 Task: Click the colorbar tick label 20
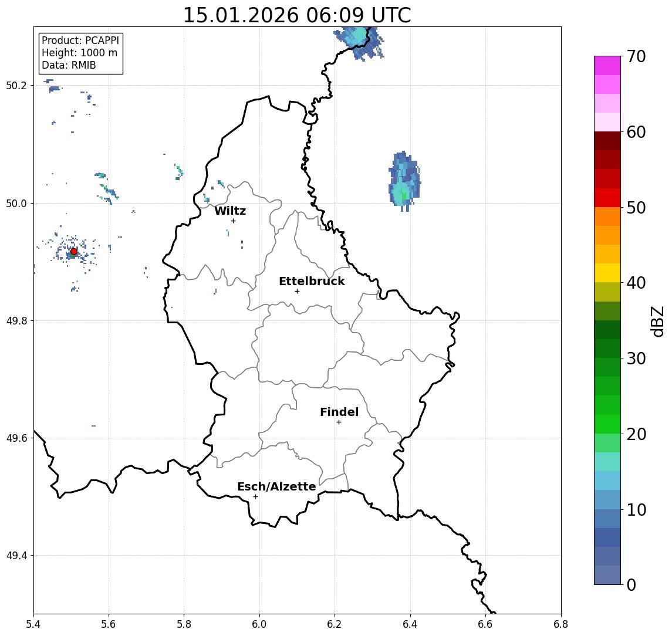(636, 434)
